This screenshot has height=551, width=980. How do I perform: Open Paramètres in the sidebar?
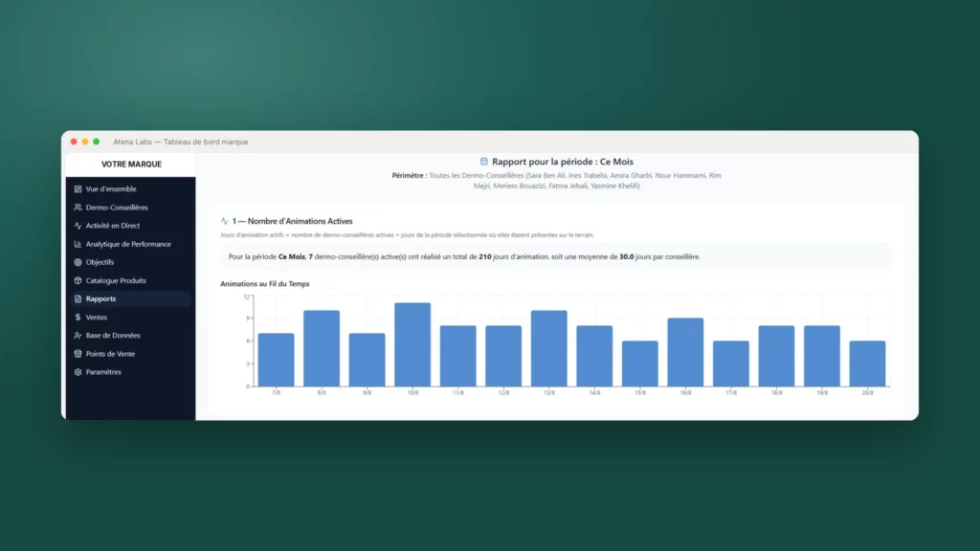[x=129, y=372]
